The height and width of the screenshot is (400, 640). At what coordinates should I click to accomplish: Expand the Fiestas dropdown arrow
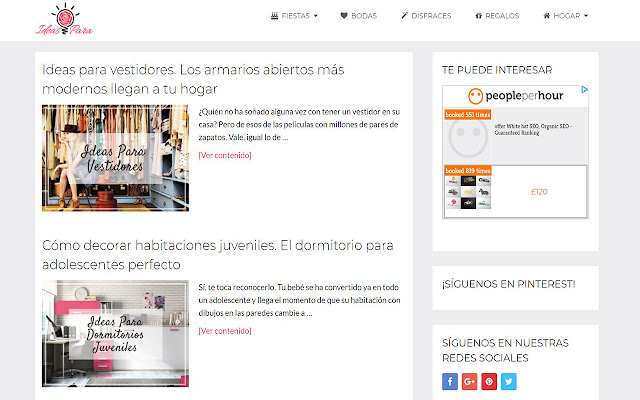(x=316, y=16)
